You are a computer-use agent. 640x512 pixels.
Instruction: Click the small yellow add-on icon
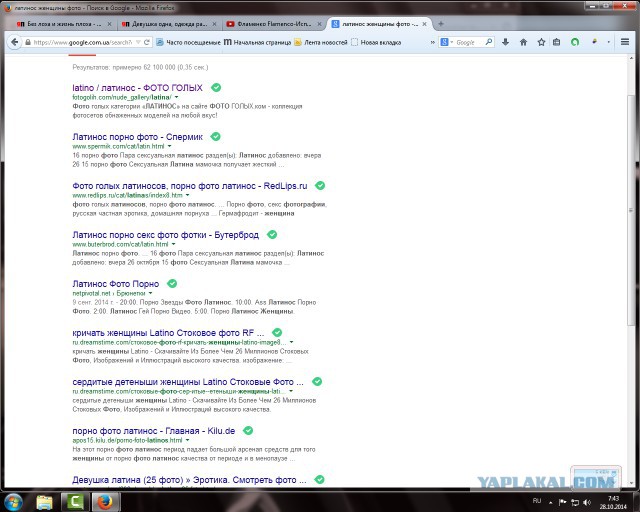click(x=595, y=41)
